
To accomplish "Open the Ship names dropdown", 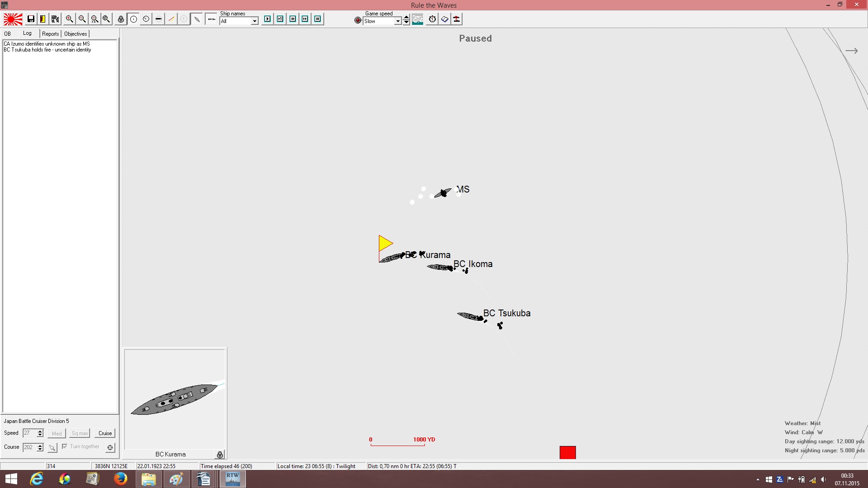I will pyautogui.click(x=255, y=21).
